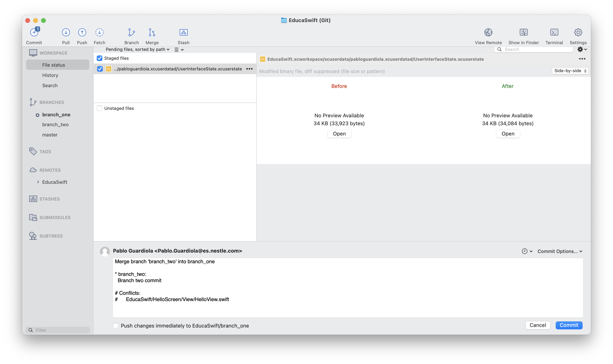Image resolution: width=613 pixels, height=364 pixels.
Task: Check the Unstaged files checkbox
Action: (x=100, y=108)
